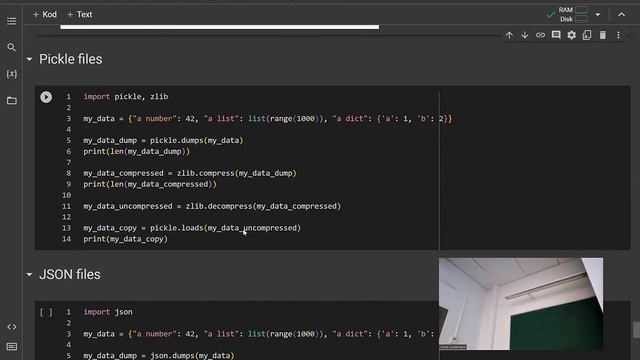Move cell down with arrow icon

point(524,36)
